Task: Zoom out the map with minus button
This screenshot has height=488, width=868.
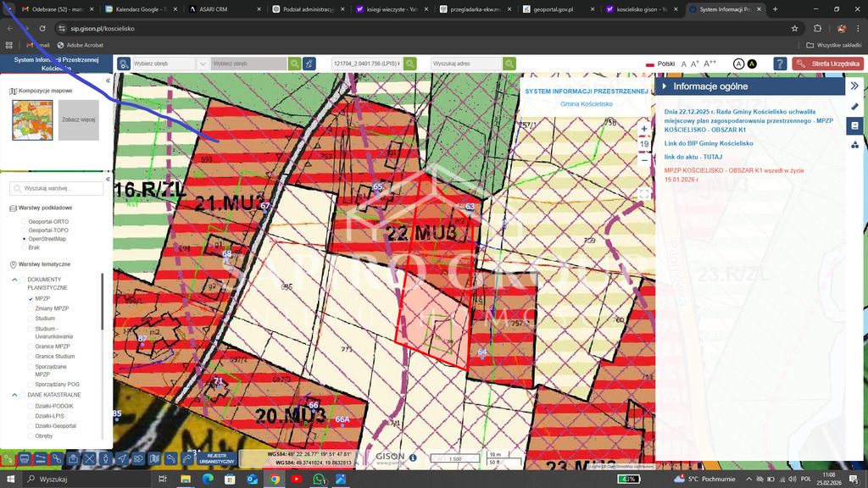Action: coord(644,159)
